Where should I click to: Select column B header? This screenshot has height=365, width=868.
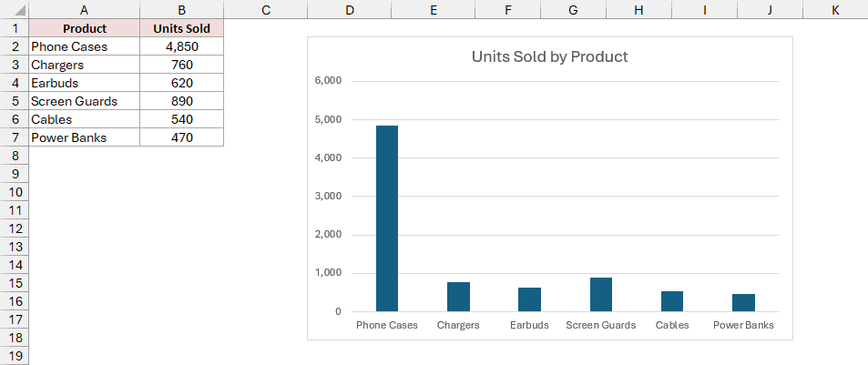click(181, 9)
